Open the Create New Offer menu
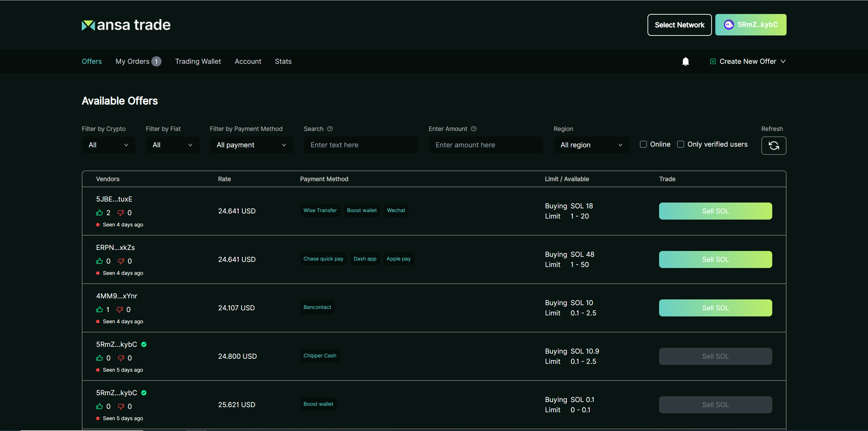 (x=748, y=61)
